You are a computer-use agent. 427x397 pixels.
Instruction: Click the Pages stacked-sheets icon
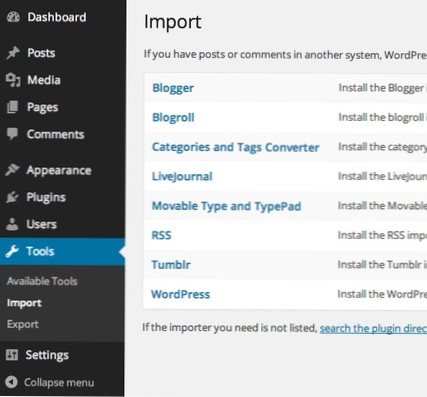(x=13, y=107)
